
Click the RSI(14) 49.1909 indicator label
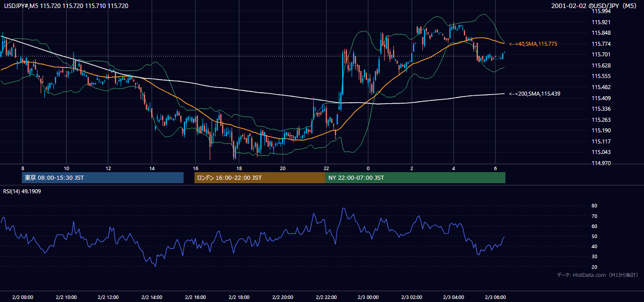pos(22,191)
